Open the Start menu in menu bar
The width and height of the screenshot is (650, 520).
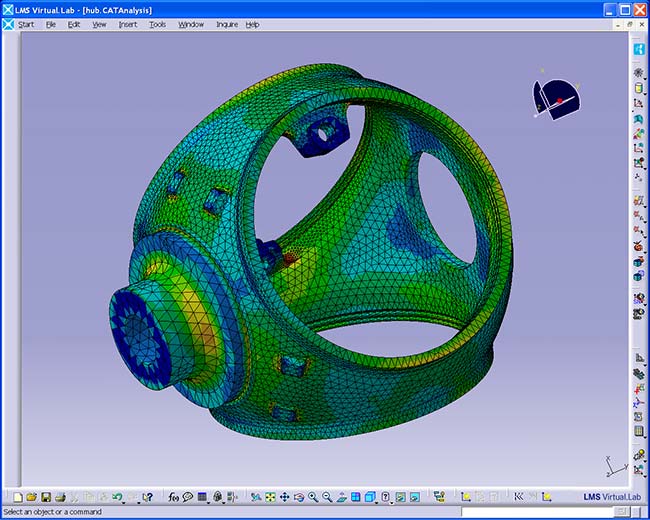tap(26, 24)
